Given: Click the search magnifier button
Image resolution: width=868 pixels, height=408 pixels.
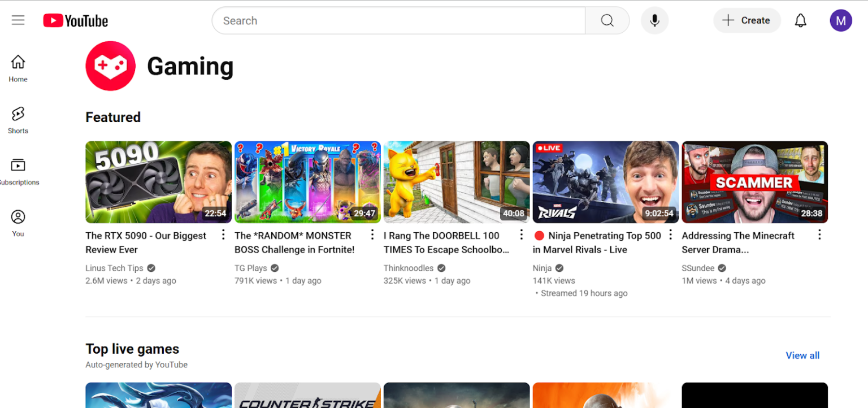Looking at the screenshot, I should tap(607, 21).
